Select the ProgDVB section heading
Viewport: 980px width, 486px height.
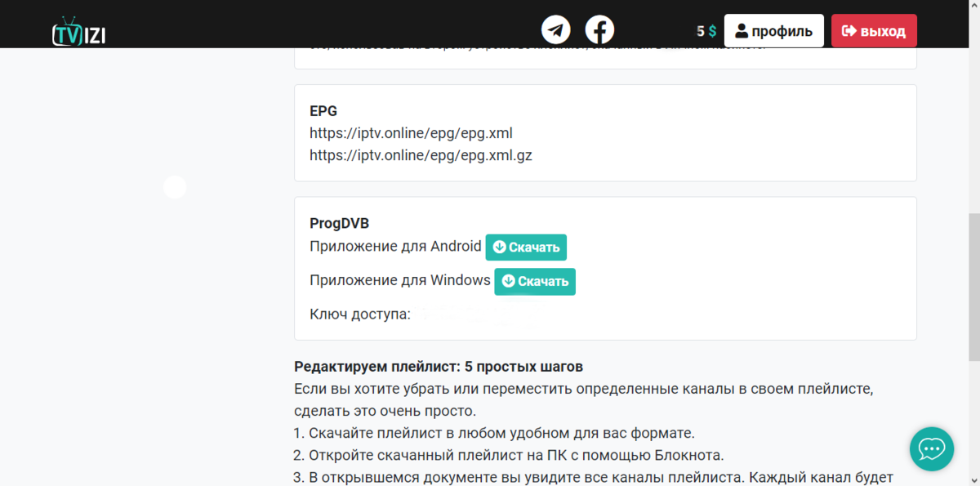(339, 222)
